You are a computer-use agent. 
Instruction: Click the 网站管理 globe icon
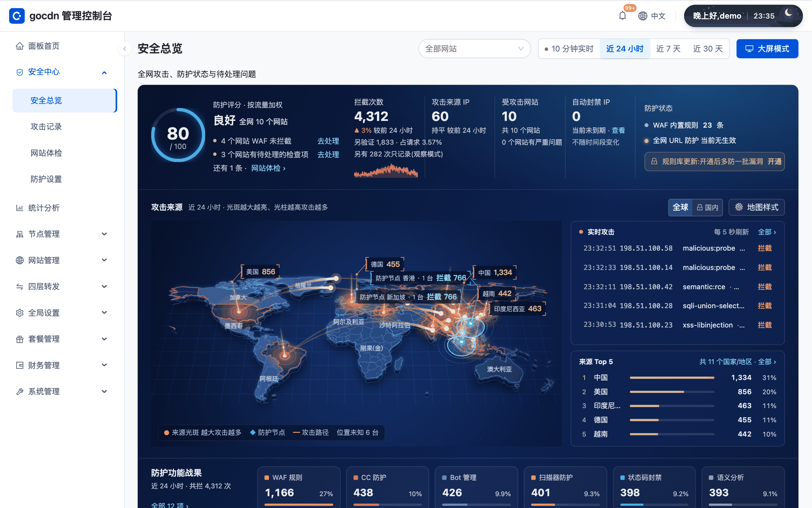(x=20, y=260)
